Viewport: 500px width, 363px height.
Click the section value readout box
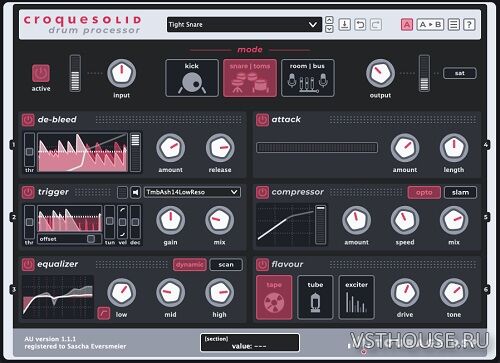pyautogui.click(x=250, y=343)
